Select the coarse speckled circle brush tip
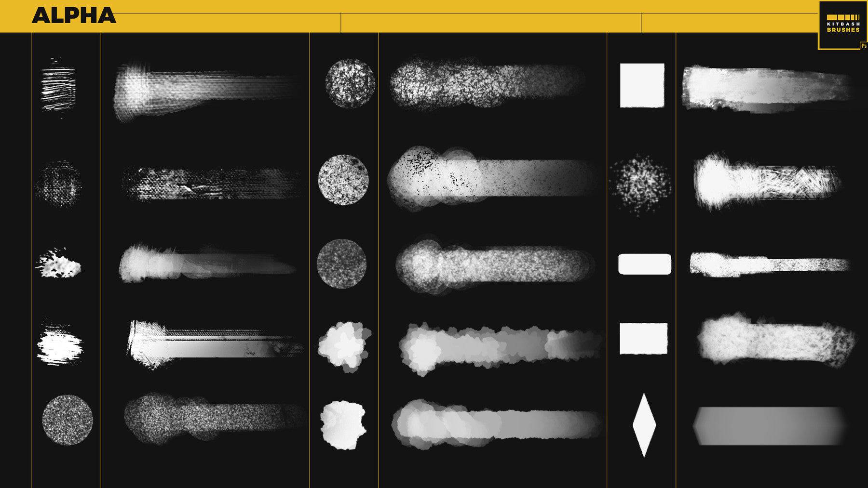868x488 pixels. point(350,83)
